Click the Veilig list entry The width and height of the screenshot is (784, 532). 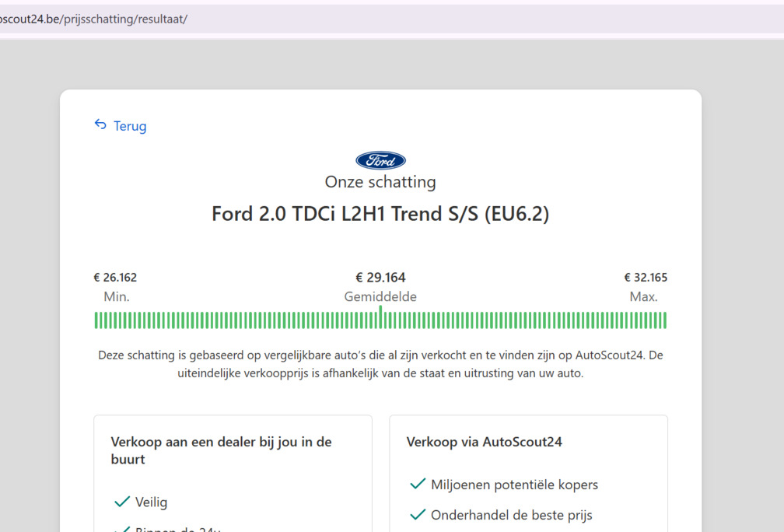click(152, 502)
